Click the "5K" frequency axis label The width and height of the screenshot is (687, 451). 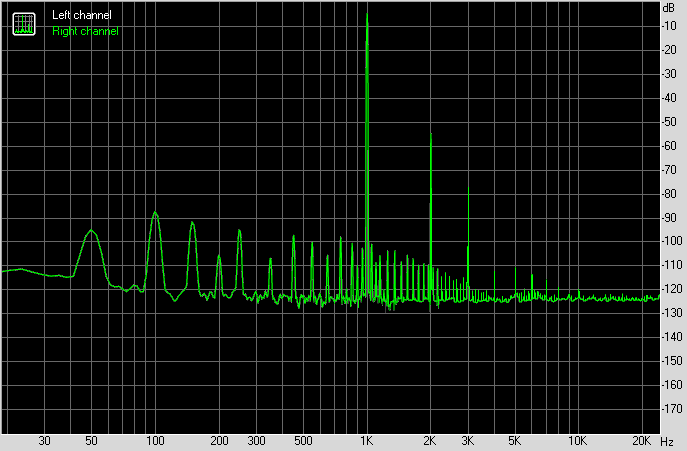(514, 441)
